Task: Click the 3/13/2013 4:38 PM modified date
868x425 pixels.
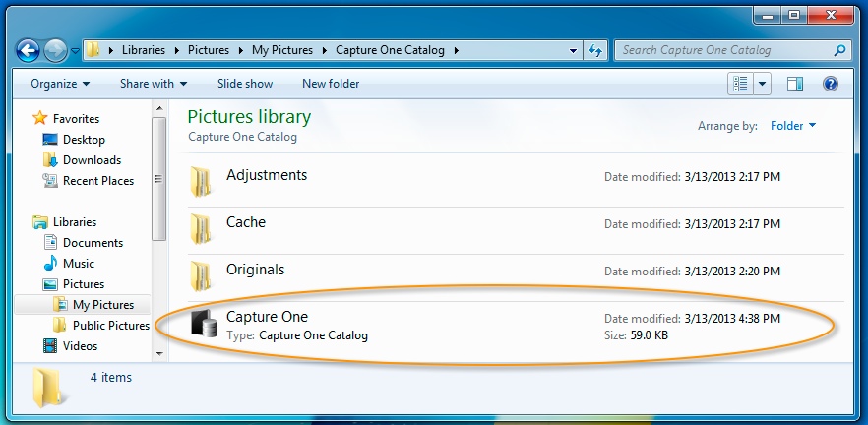Action: pos(732,319)
